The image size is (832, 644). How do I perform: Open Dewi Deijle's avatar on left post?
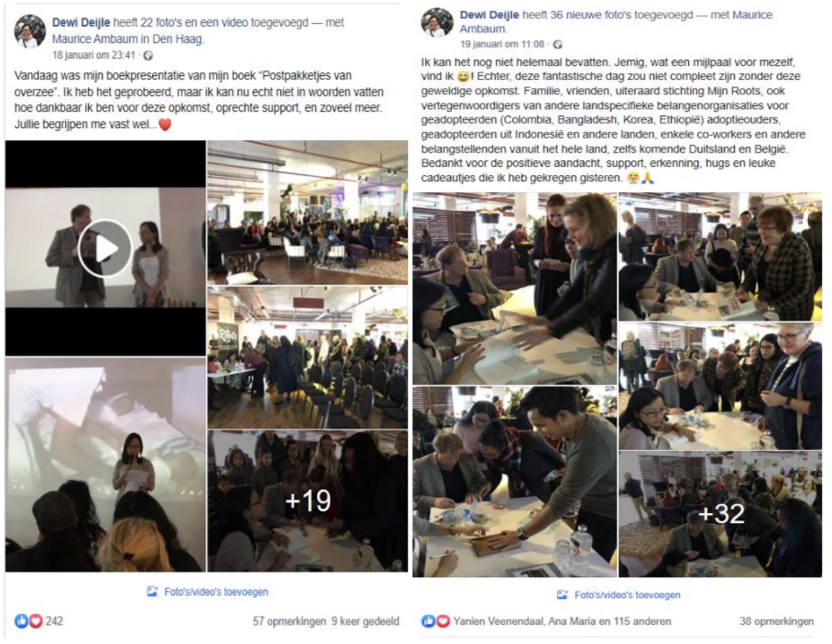coord(29,32)
